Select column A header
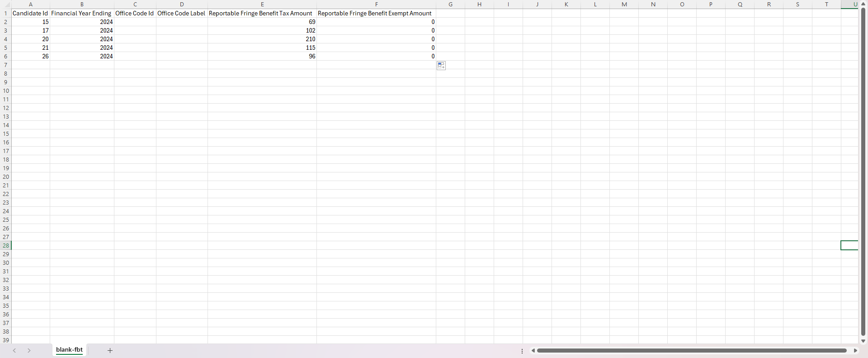Viewport: 868px width, 358px height. (30, 4)
